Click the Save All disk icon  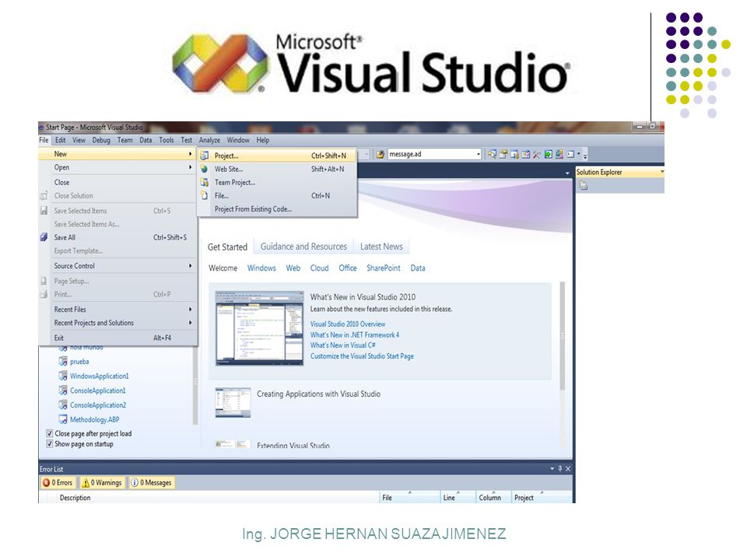(44, 237)
